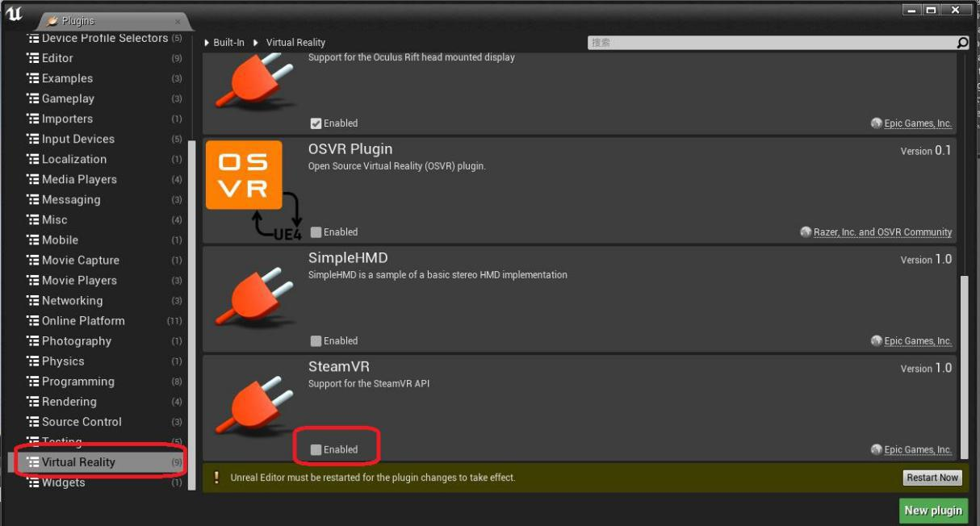Image resolution: width=980 pixels, height=526 pixels.
Task: Click the list icon beside Localization
Action: 32,159
